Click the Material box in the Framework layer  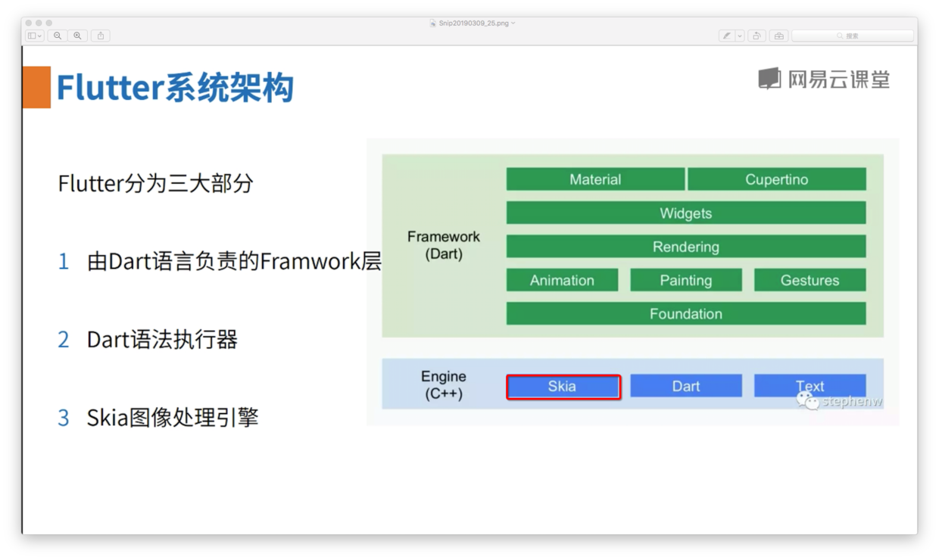tap(594, 179)
